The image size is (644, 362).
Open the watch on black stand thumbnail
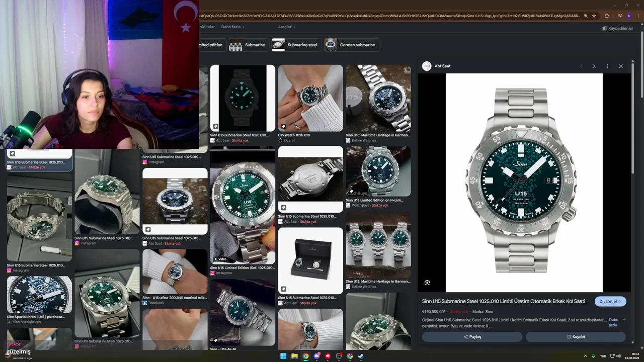pyautogui.click(x=107, y=192)
